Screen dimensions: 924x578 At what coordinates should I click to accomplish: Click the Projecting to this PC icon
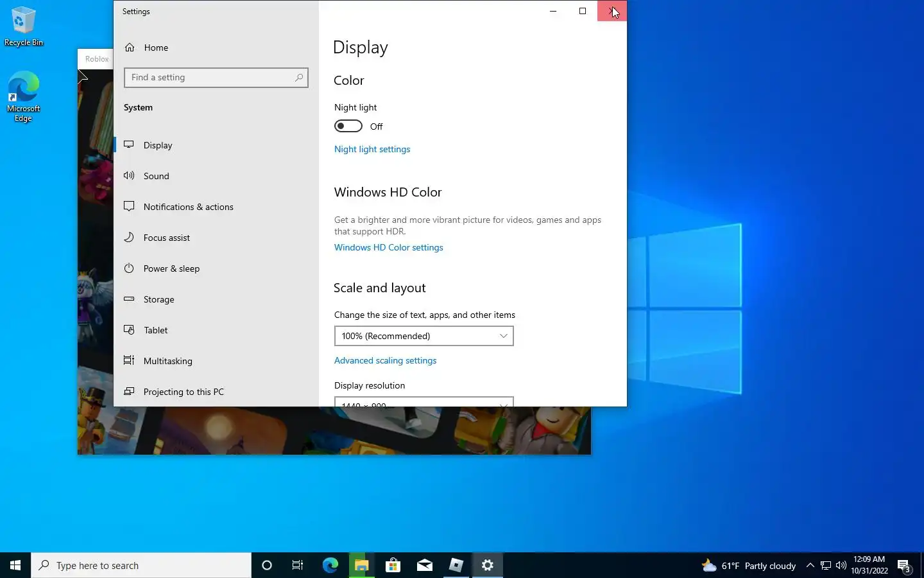(x=129, y=391)
